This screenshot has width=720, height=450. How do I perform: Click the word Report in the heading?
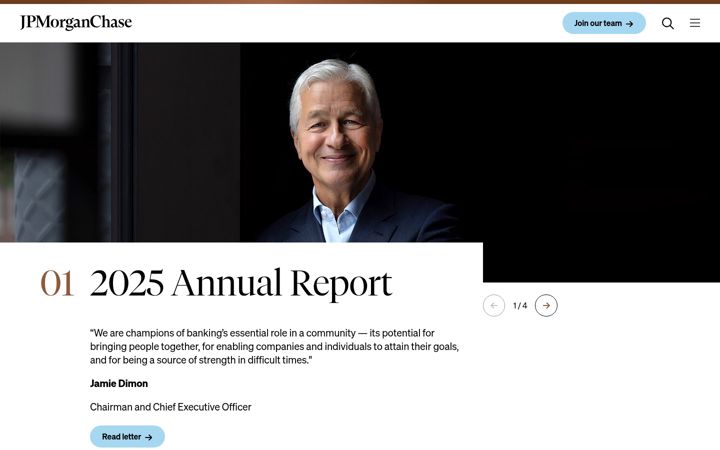tap(342, 284)
